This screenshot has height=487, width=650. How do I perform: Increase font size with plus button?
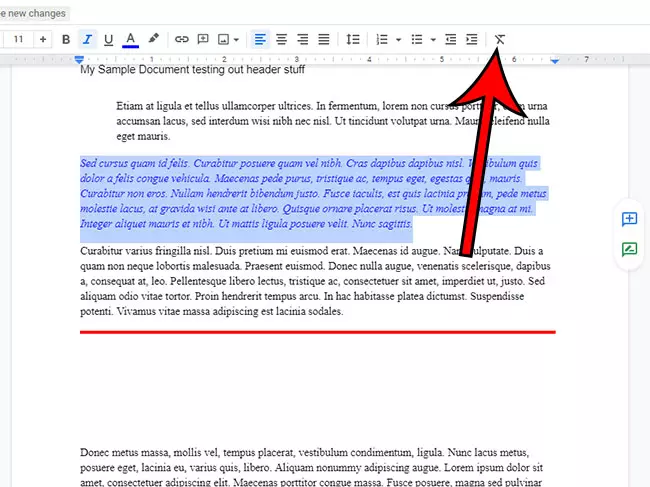(43, 40)
